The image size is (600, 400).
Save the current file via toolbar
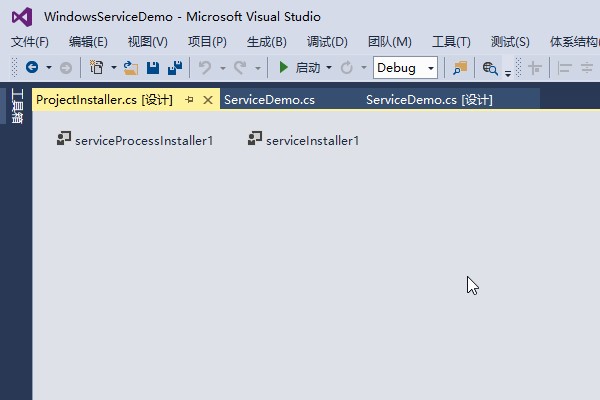(153, 68)
